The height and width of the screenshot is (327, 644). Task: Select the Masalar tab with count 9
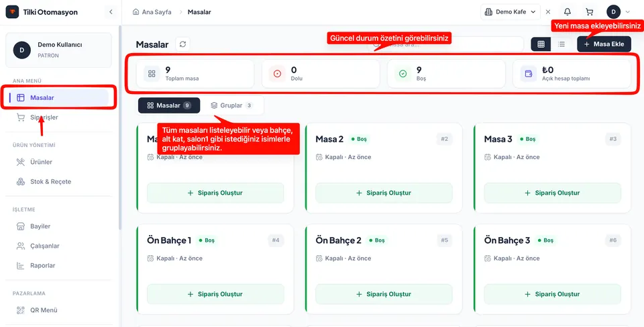pos(169,105)
